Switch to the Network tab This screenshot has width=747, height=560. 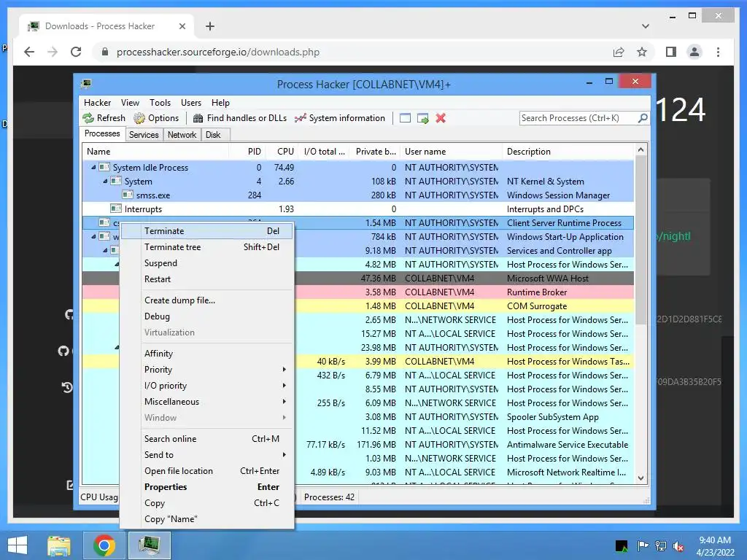tap(182, 135)
